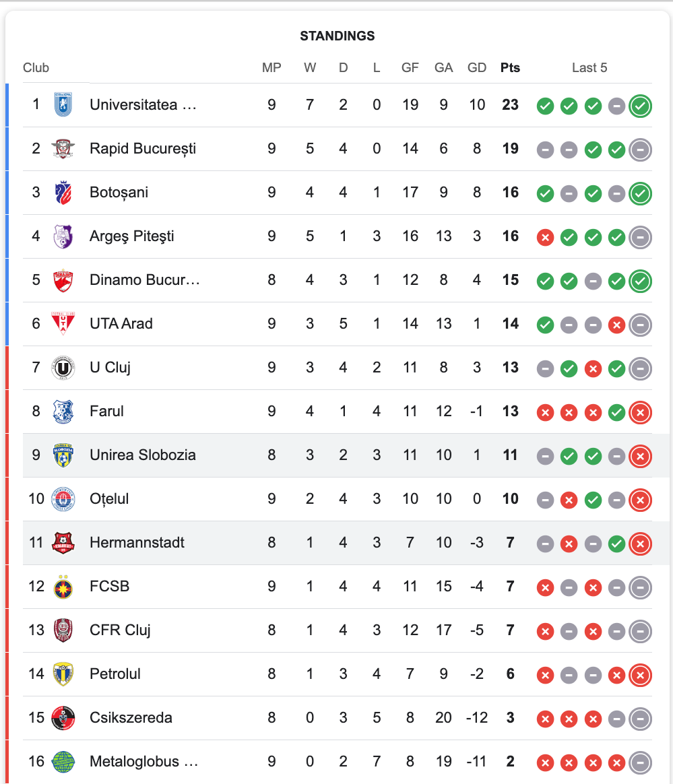Screen dimensions: 673x784
Task: Click the GD column header
Action: [x=476, y=67]
